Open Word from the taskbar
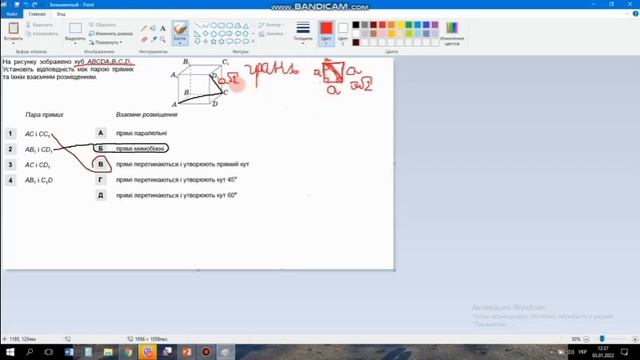 69,352
